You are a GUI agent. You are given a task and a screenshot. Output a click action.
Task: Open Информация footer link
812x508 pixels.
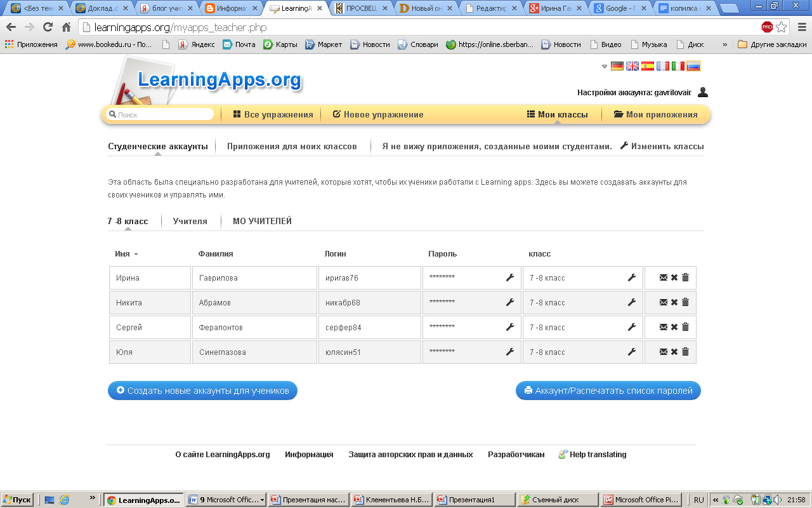tap(309, 455)
